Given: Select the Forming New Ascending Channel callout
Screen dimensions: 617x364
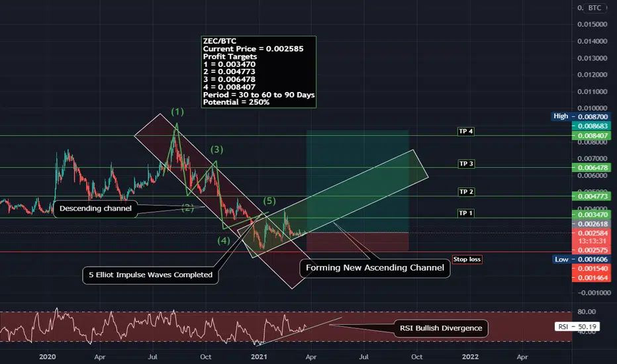Looking at the screenshot, I should [375, 268].
